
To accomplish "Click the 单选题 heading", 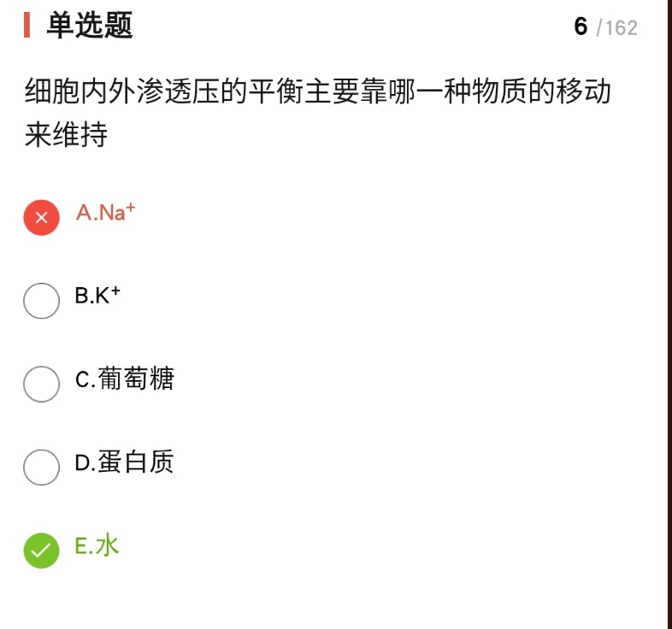I will pos(90,26).
